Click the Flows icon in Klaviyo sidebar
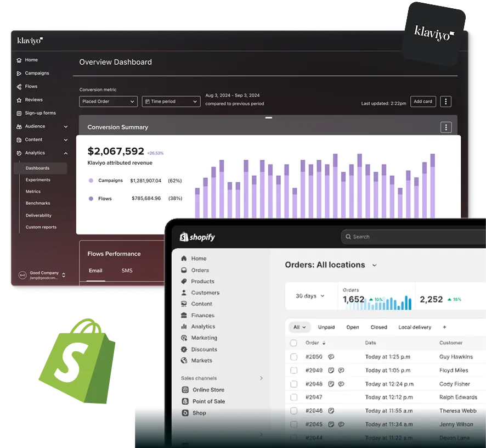This screenshot has width=486, height=448. coord(19,87)
